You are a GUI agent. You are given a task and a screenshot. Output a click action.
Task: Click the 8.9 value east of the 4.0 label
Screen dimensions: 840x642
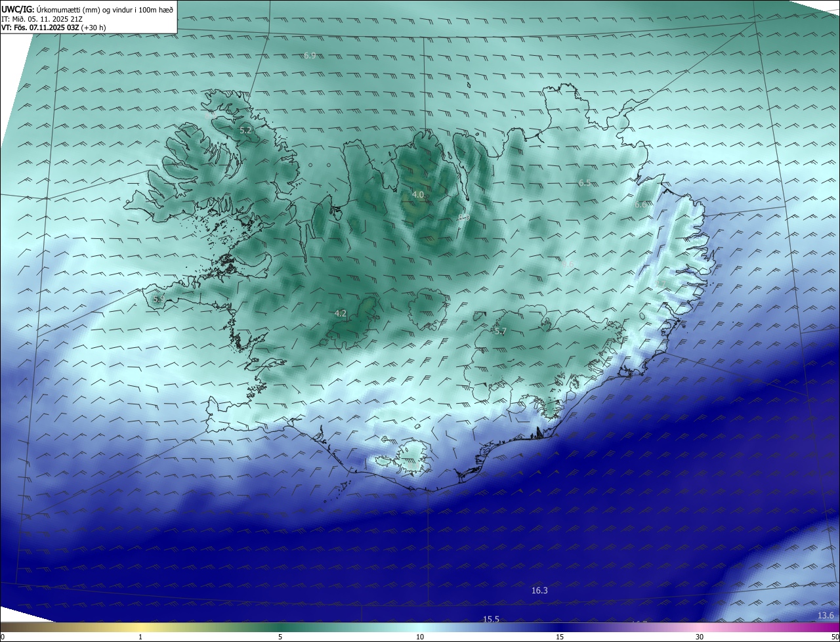pos(464,217)
